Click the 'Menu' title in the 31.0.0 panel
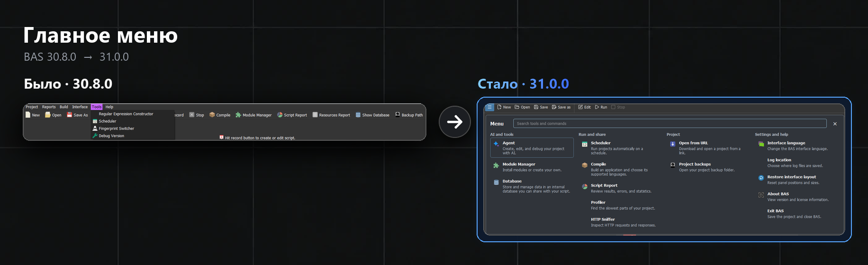 (497, 124)
